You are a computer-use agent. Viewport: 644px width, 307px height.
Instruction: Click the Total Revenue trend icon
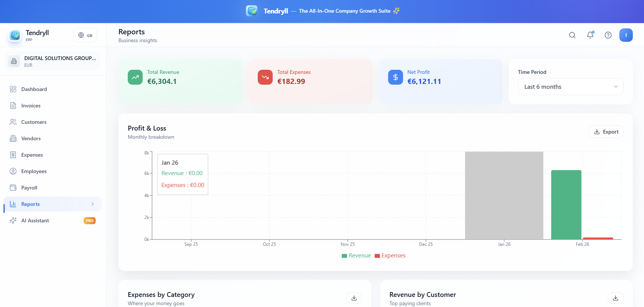click(135, 77)
